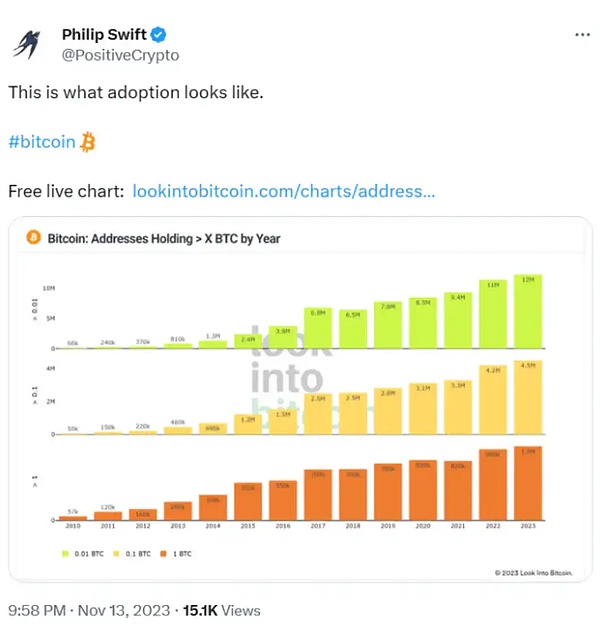Open Philip Swift's profile avatar
The width and height of the screenshot is (600, 624).
pyautogui.click(x=28, y=45)
